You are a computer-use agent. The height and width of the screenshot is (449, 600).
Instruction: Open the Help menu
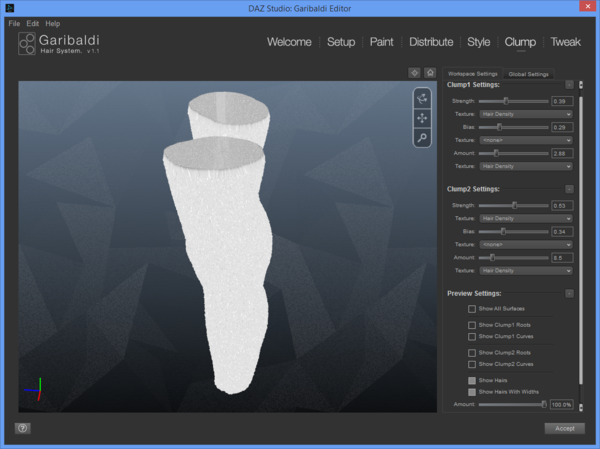click(x=53, y=23)
